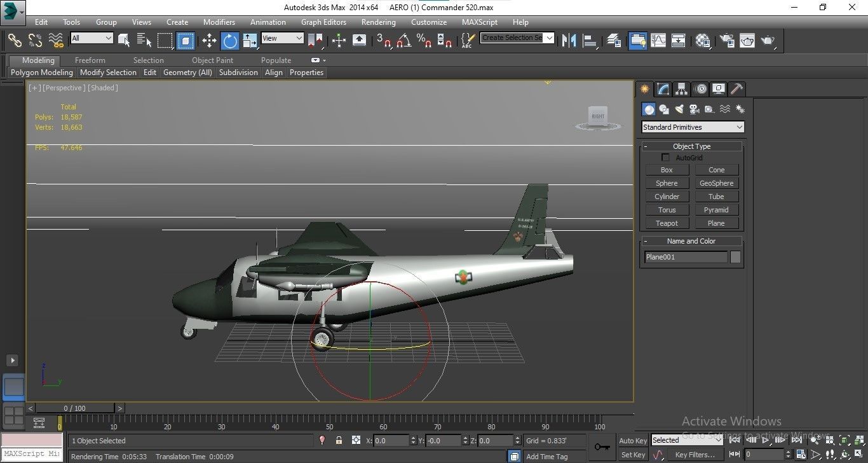This screenshot has height=463, width=868.
Task: Click the Mirror tool icon
Action: 569,40
